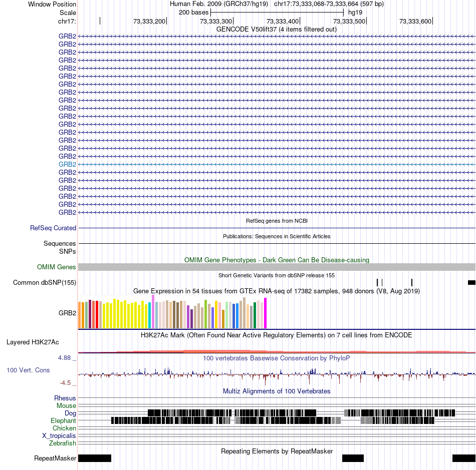The image size is (476, 470).
Task: Select the widest Common dbSNP variant block
Action: [x=471, y=283]
